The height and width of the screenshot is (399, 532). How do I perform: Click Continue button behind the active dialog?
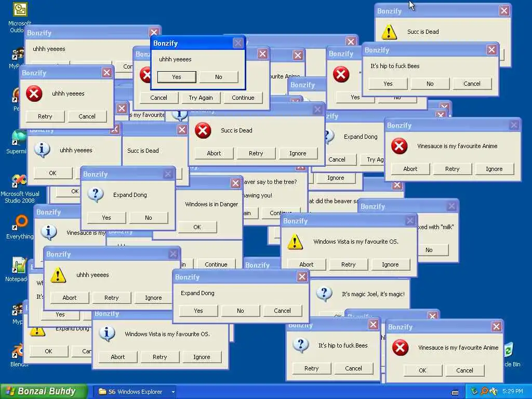point(243,98)
